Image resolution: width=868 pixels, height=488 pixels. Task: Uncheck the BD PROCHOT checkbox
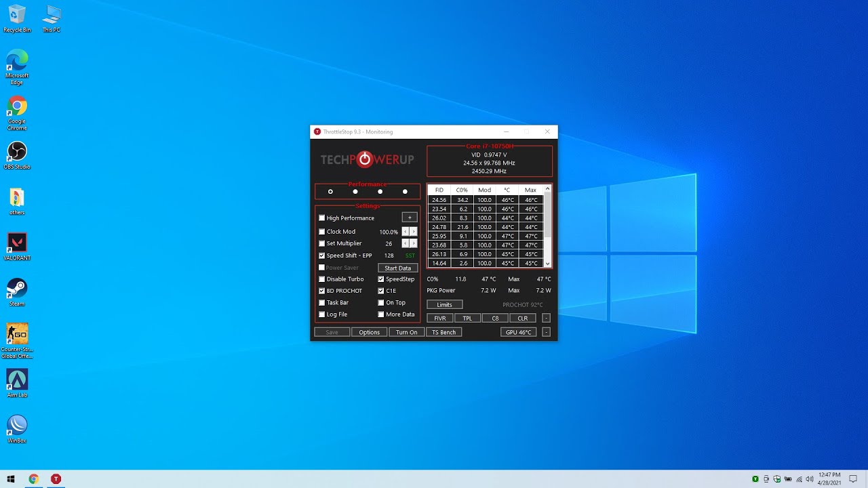[322, 291]
